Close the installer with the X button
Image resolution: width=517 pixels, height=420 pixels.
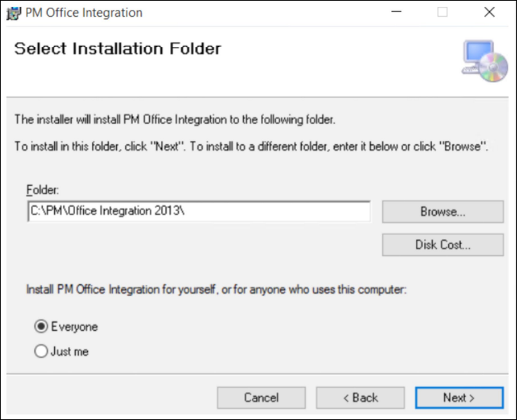(x=490, y=12)
